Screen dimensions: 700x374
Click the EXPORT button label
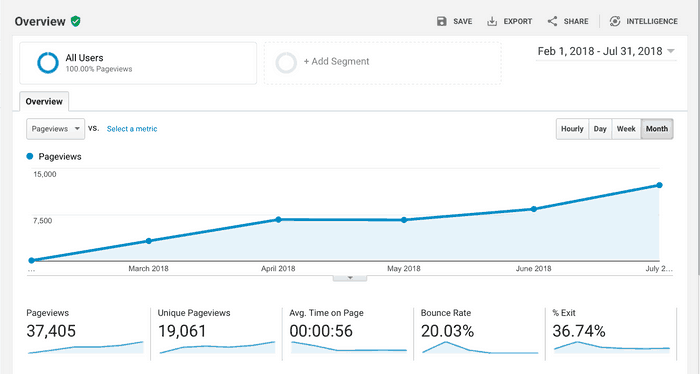[518, 21]
